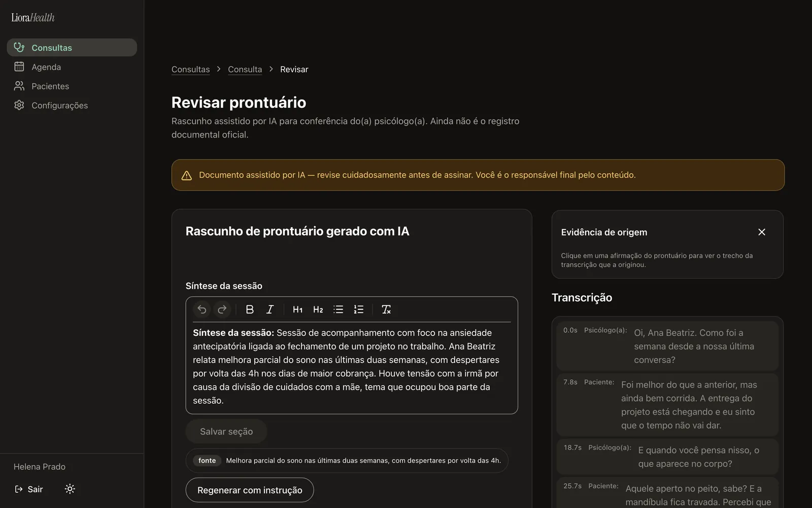Follow the Consulta breadcrumb link

pos(245,69)
